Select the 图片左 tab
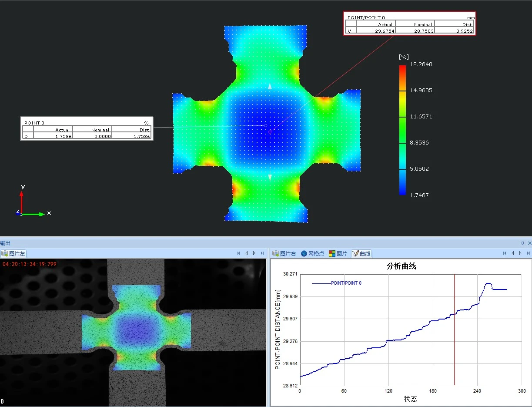532x407 pixels. click(13, 253)
